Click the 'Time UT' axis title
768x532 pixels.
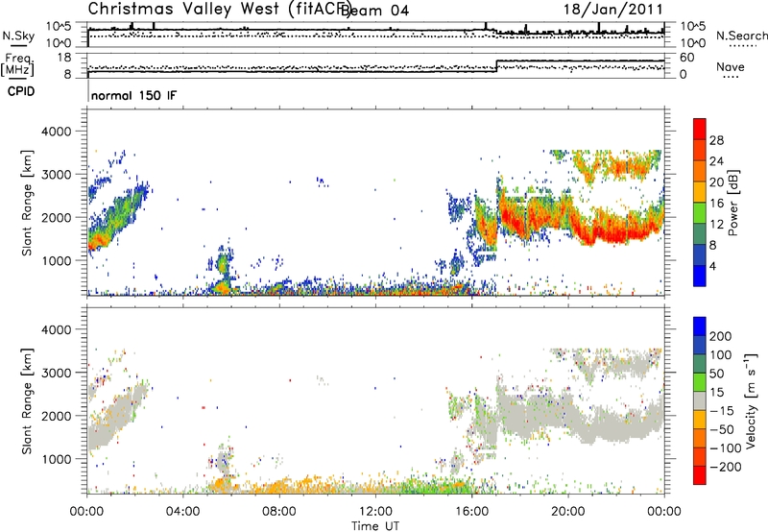375,525
